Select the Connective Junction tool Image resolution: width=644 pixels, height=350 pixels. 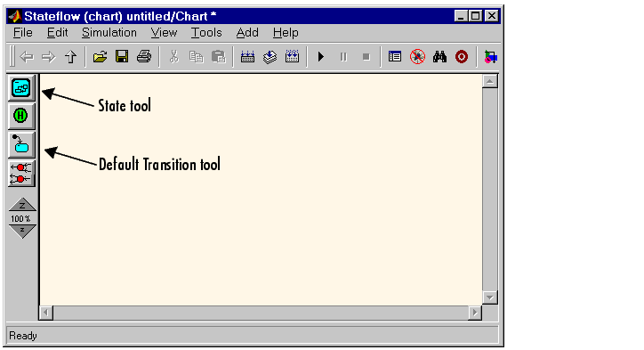[x=21, y=173]
